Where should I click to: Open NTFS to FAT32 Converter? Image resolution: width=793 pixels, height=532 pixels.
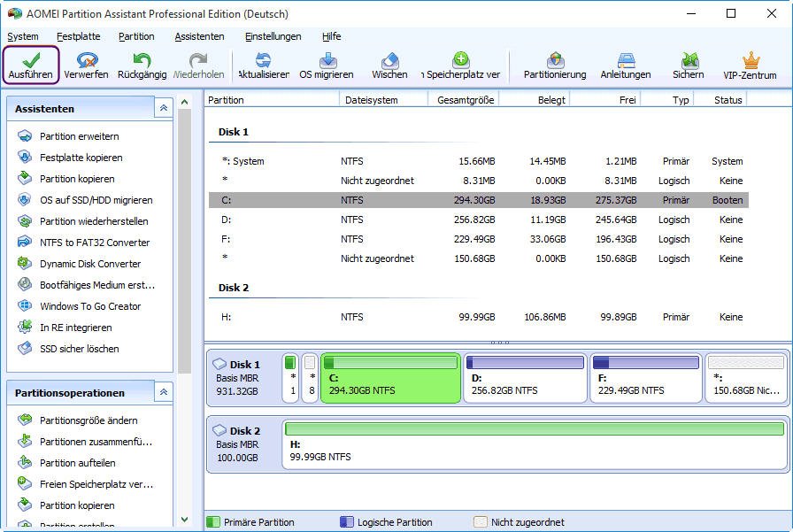click(x=84, y=243)
